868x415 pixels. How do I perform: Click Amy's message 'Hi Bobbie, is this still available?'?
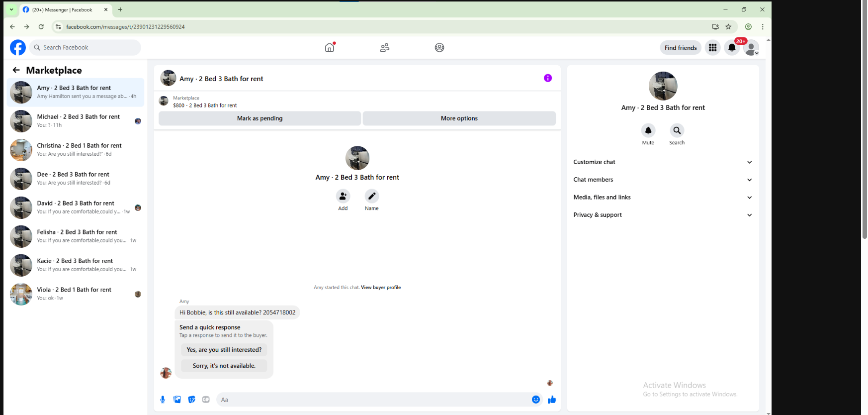click(237, 312)
